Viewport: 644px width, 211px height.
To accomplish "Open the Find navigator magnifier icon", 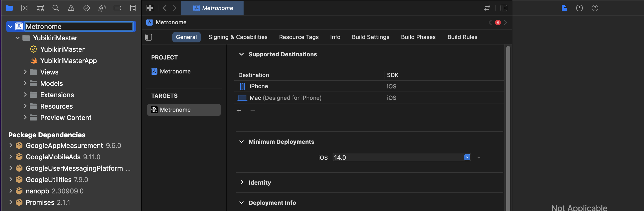I will (56, 8).
